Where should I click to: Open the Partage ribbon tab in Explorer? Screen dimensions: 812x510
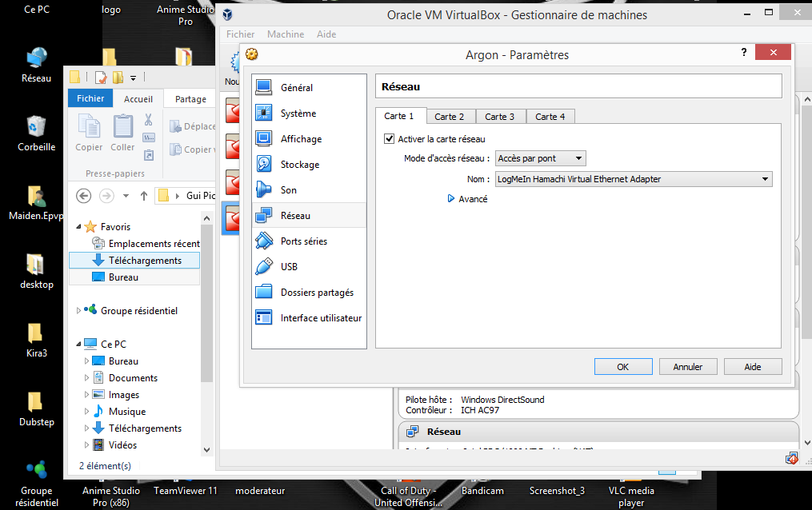pos(190,99)
